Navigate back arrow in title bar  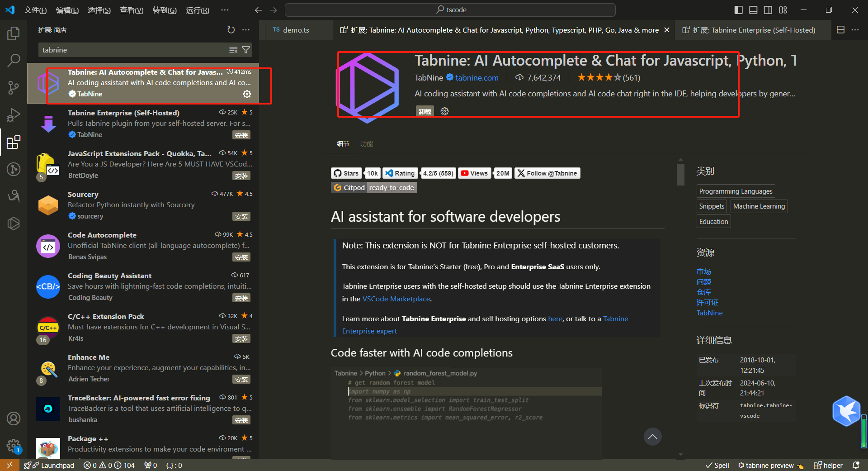pos(259,10)
